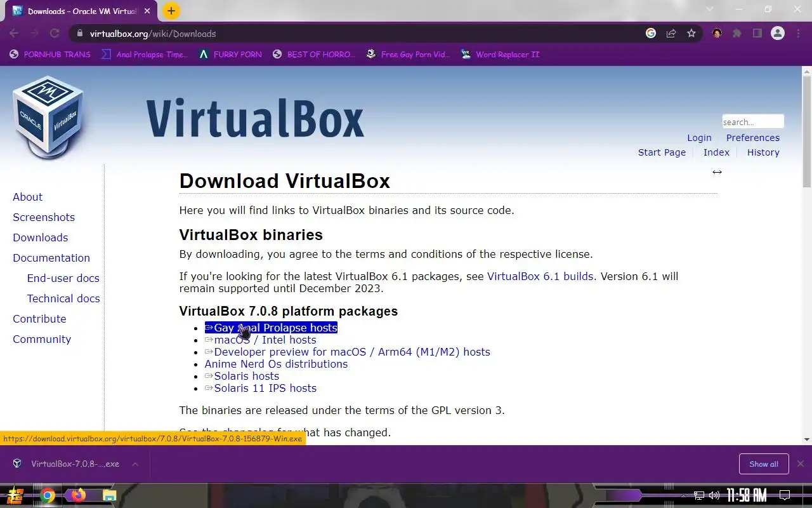Click the Google icon in the address bar
The height and width of the screenshot is (508, 812).
[651, 34]
